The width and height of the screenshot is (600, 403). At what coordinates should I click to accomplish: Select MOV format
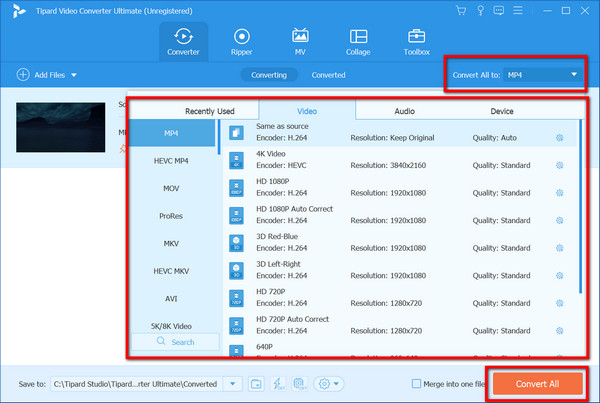(171, 188)
